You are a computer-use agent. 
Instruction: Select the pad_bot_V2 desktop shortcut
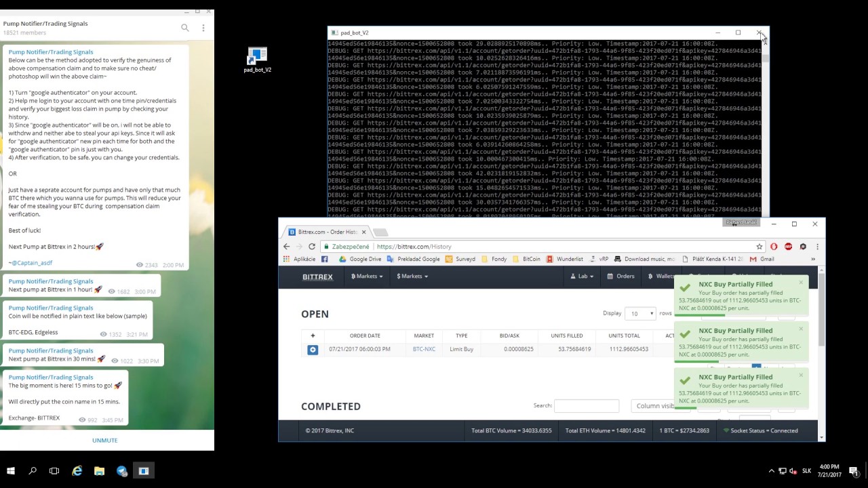tap(258, 60)
